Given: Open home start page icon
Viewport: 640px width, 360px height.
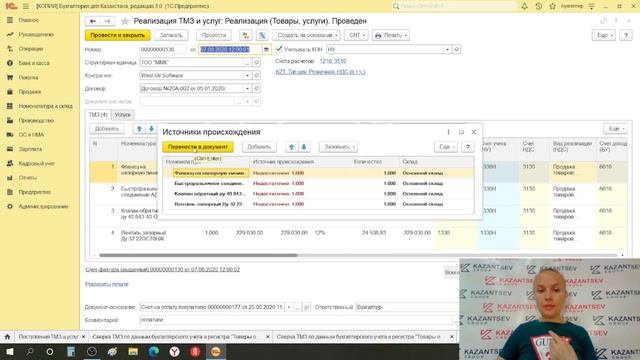Looking at the screenshot, I should coord(7,337).
